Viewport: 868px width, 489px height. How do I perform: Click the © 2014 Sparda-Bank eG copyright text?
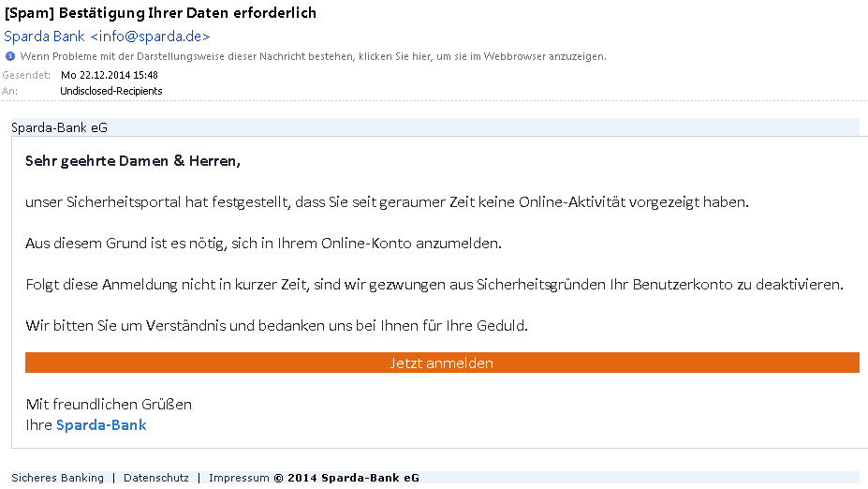tap(346, 478)
